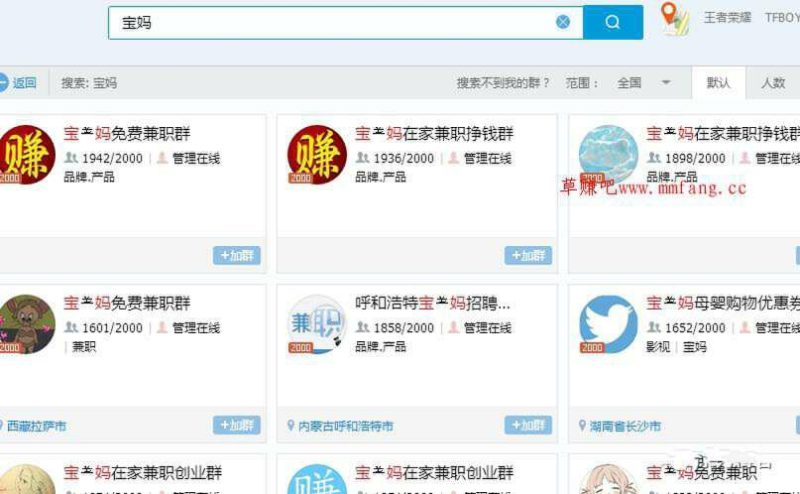Click the blue search magnifier button
This screenshot has height=494, width=800.
pyautogui.click(x=613, y=22)
